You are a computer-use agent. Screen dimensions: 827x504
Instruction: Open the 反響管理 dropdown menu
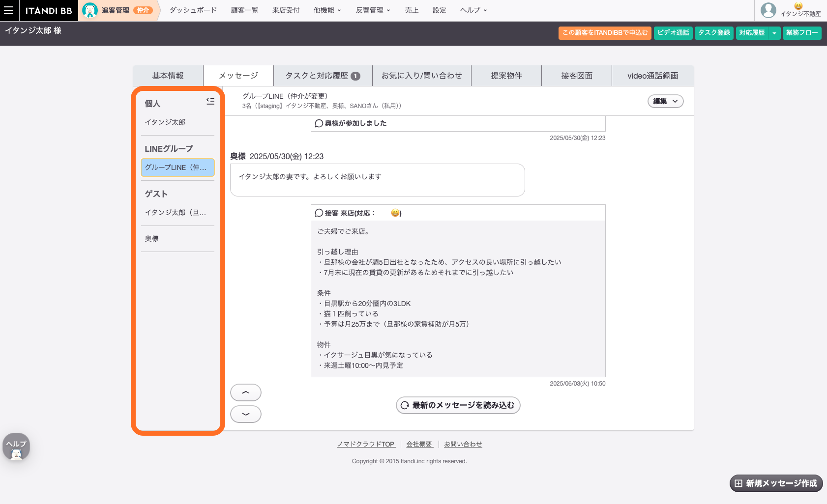coord(373,10)
